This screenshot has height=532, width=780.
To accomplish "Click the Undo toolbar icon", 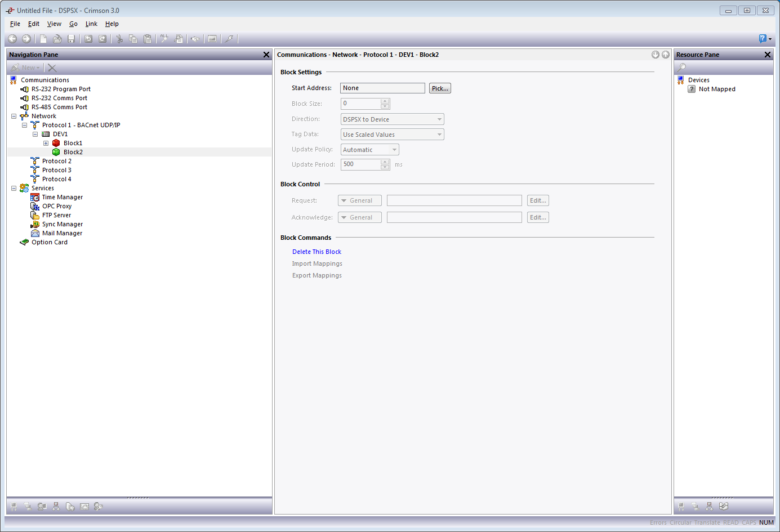I will [x=88, y=39].
